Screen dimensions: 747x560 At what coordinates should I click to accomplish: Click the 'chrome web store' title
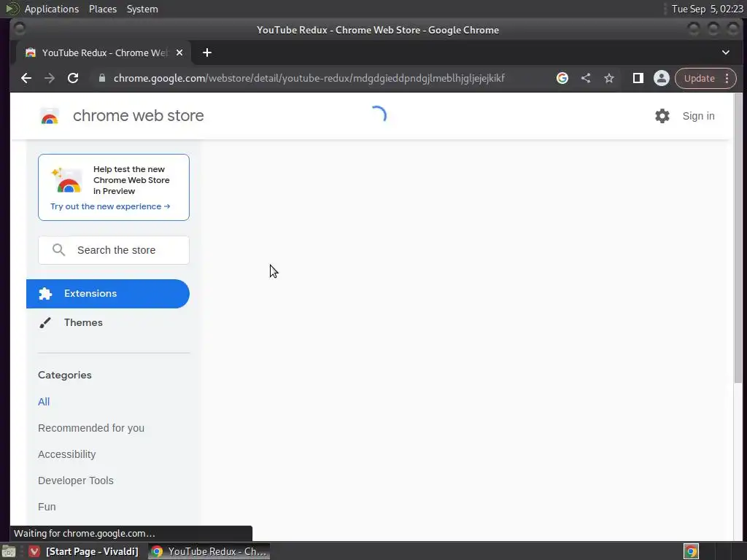[138, 115]
